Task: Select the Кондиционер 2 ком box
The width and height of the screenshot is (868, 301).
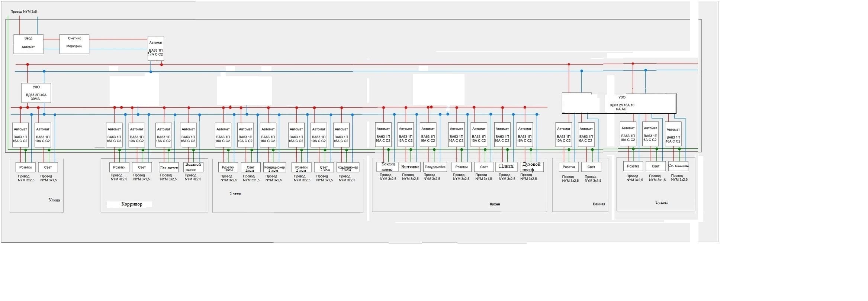Action: coord(348,168)
